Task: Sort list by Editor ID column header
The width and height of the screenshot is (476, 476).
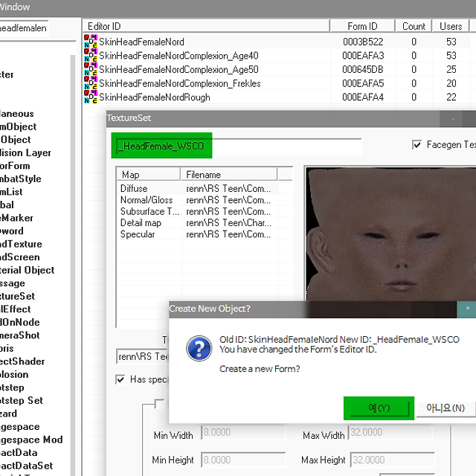Action: (x=205, y=26)
